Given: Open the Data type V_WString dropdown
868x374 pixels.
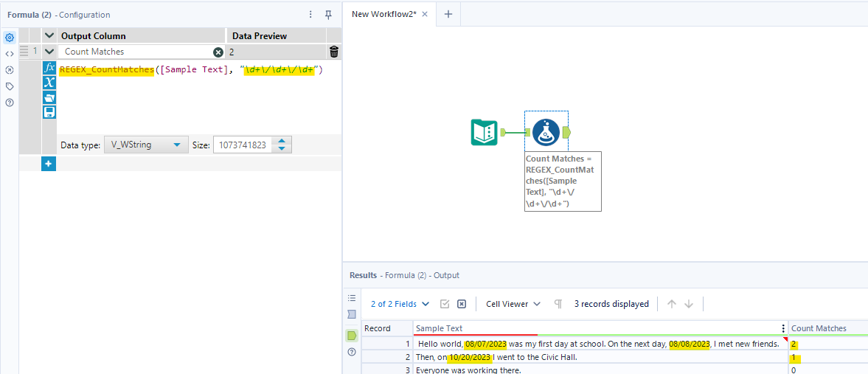Looking at the screenshot, I should (146, 145).
